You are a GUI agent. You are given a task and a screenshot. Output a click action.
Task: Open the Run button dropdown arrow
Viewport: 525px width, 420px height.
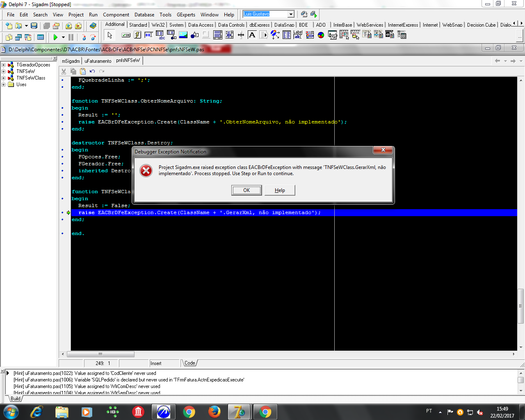coord(63,37)
